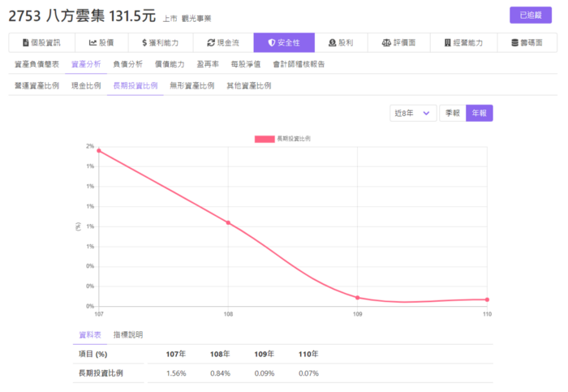The height and width of the screenshot is (392, 568).
Task: Select the 評價面 tab
Action: tap(399, 43)
